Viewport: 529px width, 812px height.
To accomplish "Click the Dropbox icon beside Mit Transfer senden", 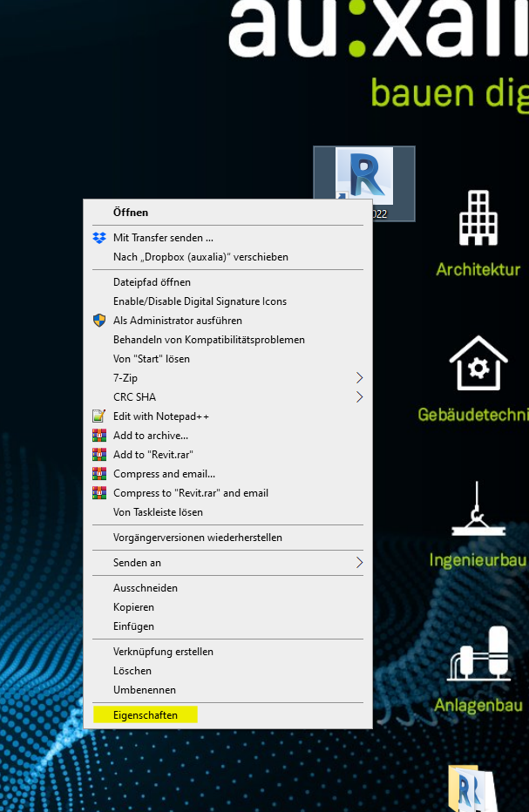I will [99, 238].
